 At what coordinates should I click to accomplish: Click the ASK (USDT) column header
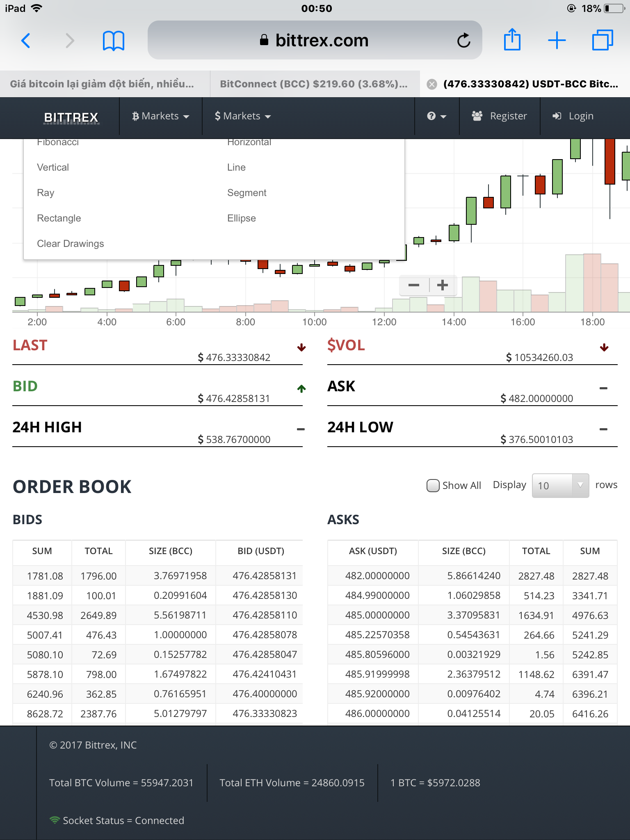[x=373, y=551]
